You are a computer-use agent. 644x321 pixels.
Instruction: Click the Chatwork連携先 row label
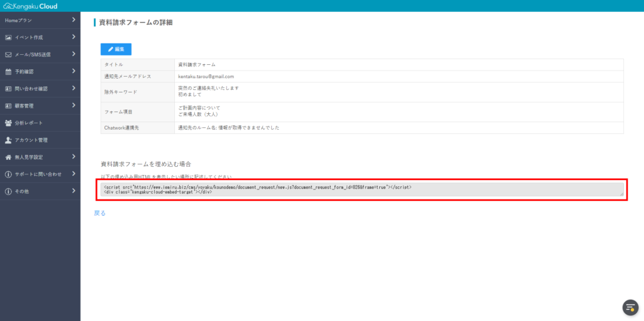point(121,128)
